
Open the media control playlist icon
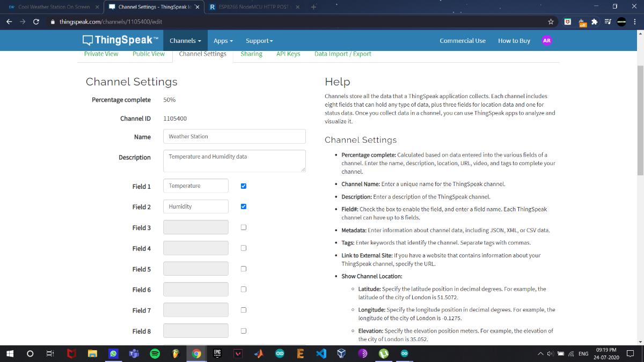point(608,22)
